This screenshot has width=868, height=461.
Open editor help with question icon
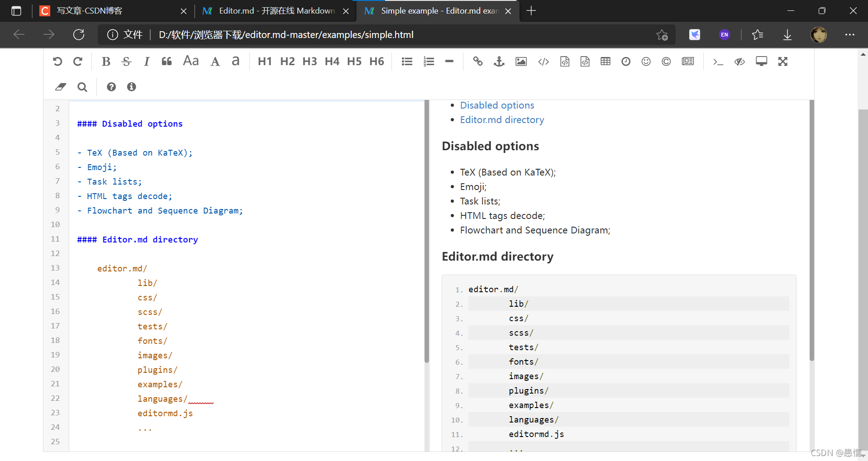click(111, 87)
